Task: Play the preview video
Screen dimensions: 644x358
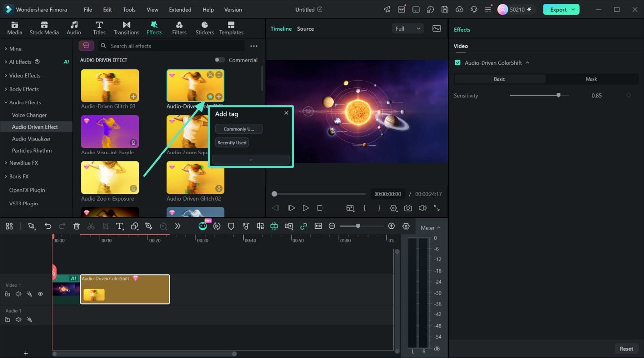Action: click(306, 208)
